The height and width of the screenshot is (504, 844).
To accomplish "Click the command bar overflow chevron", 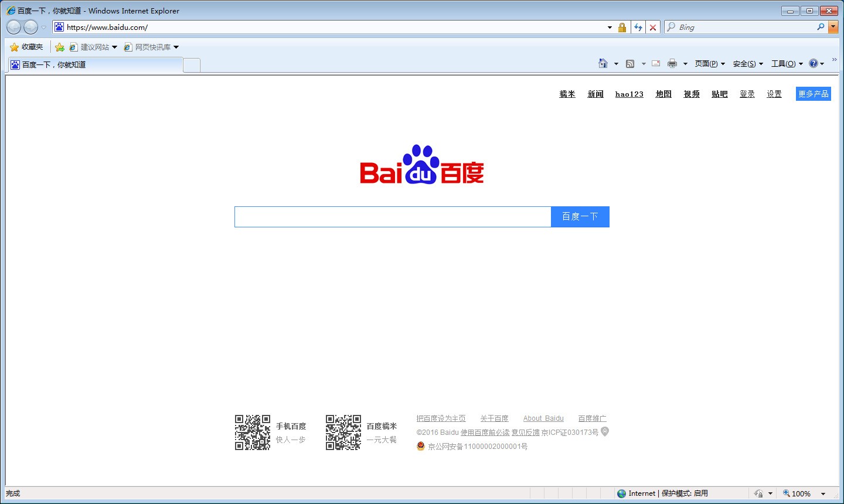I will (x=835, y=60).
